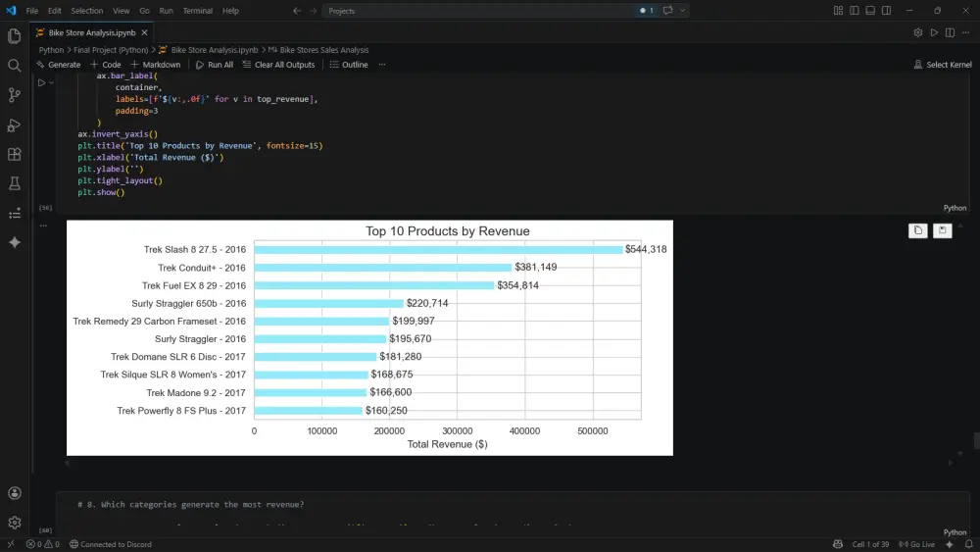
Task: Toggle bottom panel visibility
Action: click(x=870, y=11)
